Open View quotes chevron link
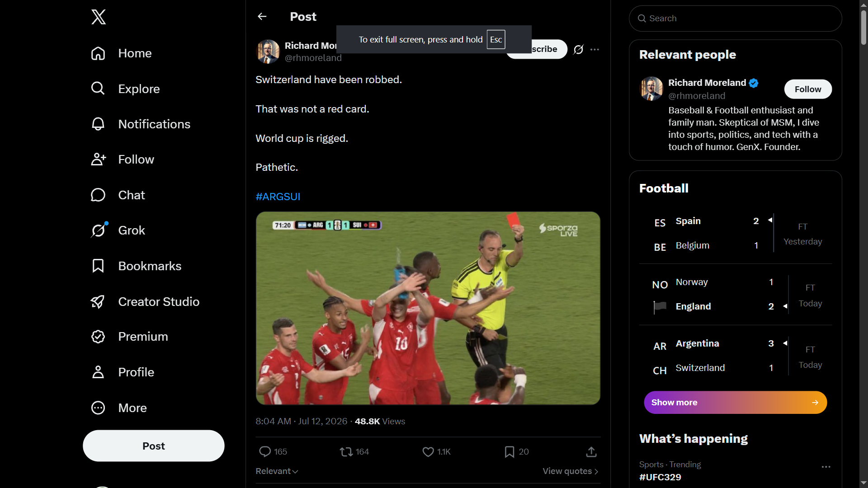This screenshot has width=868, height=488. (571, 471)
